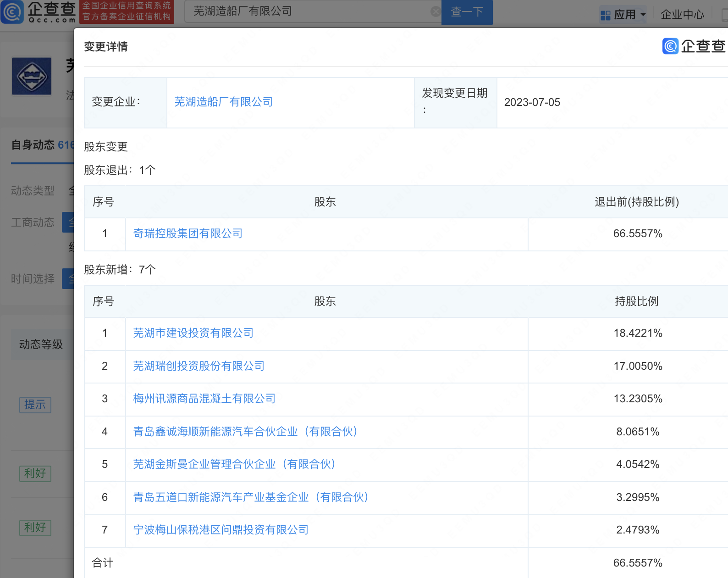Click the 动态类型 filter label
The height and width of the screenshot is (578, 728).
tap(33, 190)
